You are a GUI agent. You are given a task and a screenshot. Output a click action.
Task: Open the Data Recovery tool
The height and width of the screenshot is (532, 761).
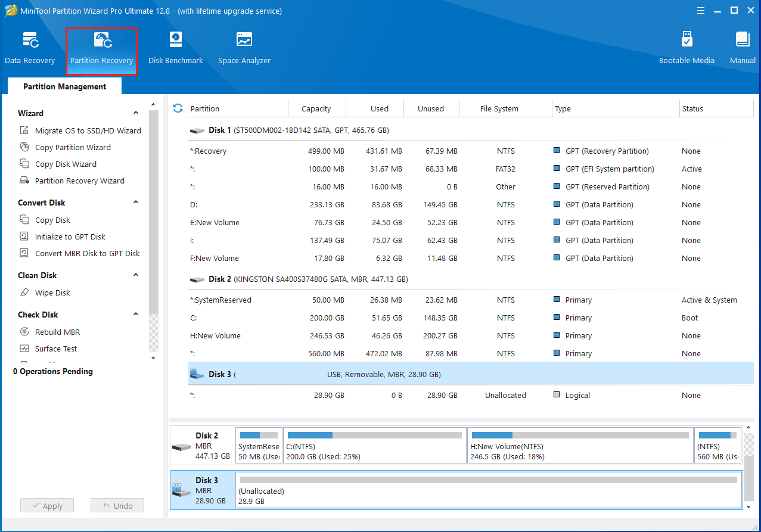point(30,48)
